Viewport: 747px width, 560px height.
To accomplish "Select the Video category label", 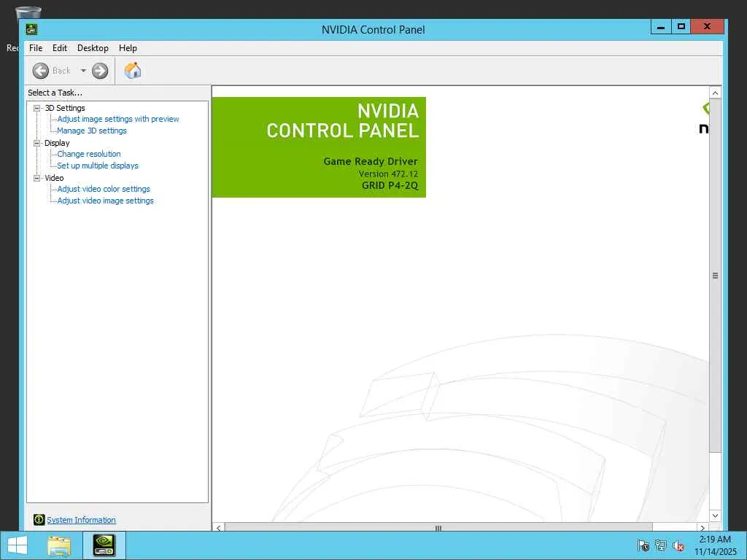I will [54, 178].
